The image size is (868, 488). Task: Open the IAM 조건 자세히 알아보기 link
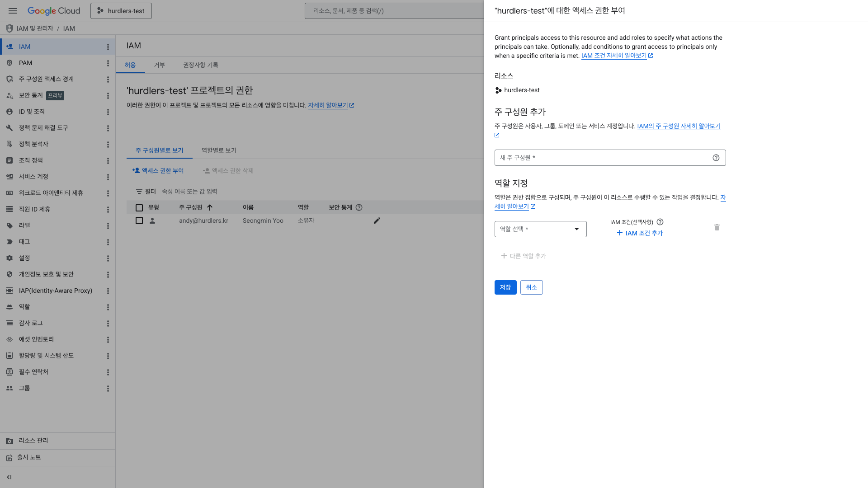click(x=617, y=56)
